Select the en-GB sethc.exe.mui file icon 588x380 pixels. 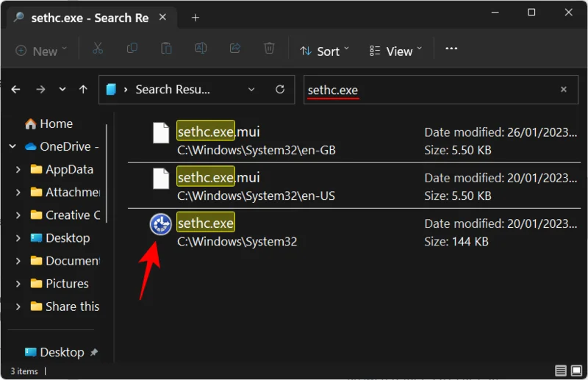[161, 133]
